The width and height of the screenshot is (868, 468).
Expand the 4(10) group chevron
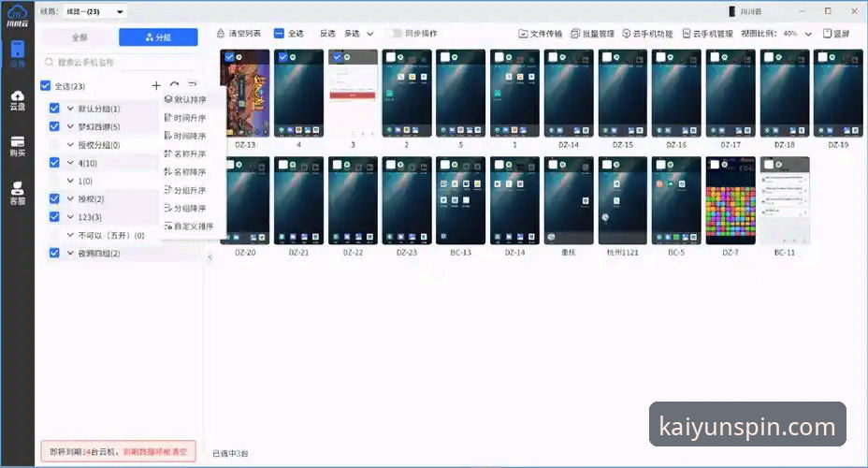click(x=70, y=163)
